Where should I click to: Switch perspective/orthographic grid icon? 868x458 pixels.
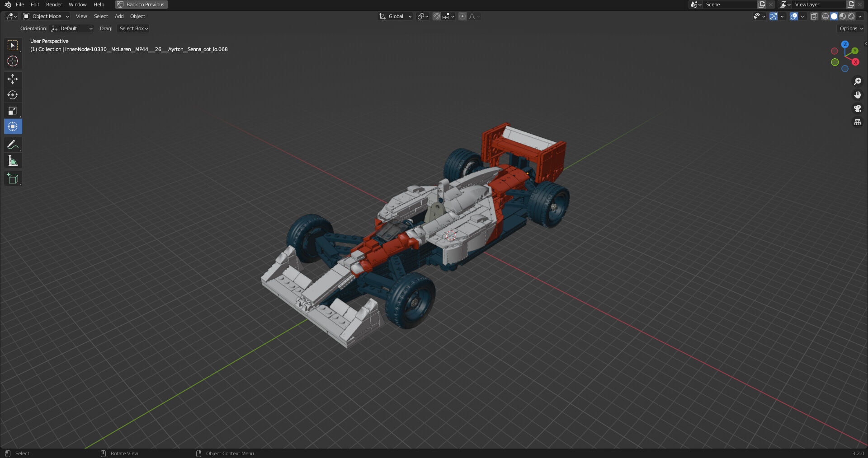(857, 122)
